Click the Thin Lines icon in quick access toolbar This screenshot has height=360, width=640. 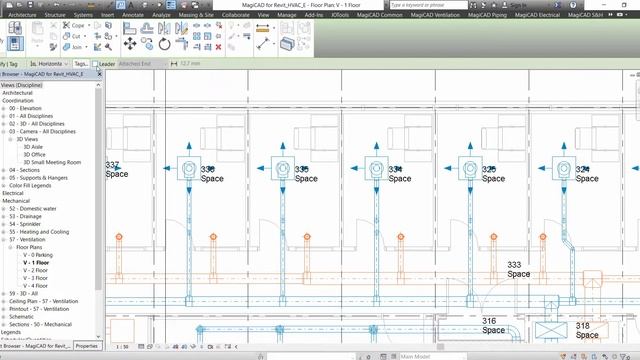(171, 5)
